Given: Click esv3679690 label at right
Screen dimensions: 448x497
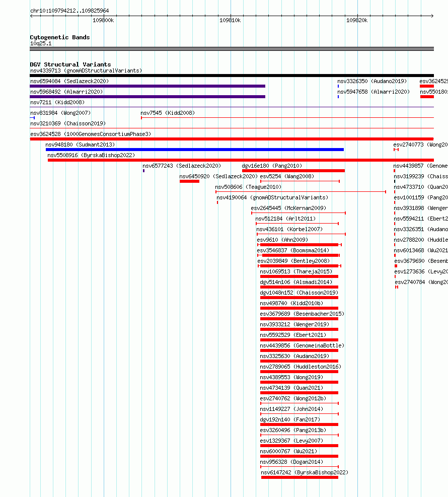Looking at the screenshot, I should point(421,261).
